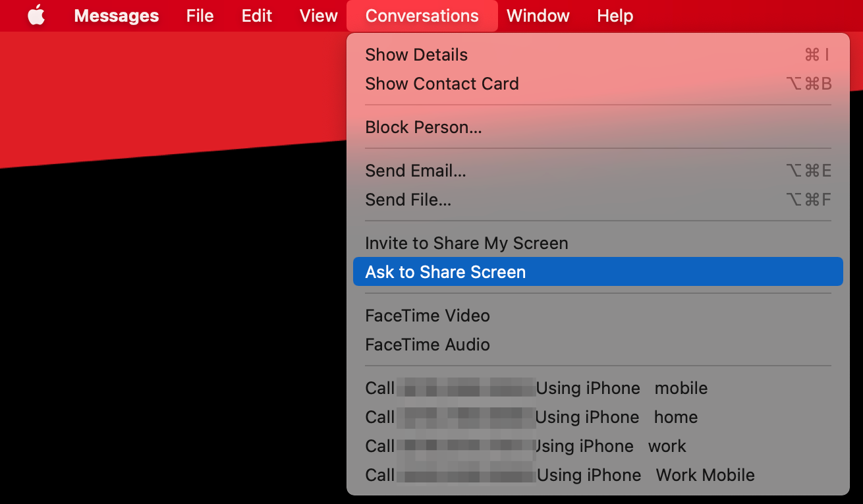This screenshot has width=863, height=504.
Task: Start a FaceTime Video call
Action: [x=598, y=316]
